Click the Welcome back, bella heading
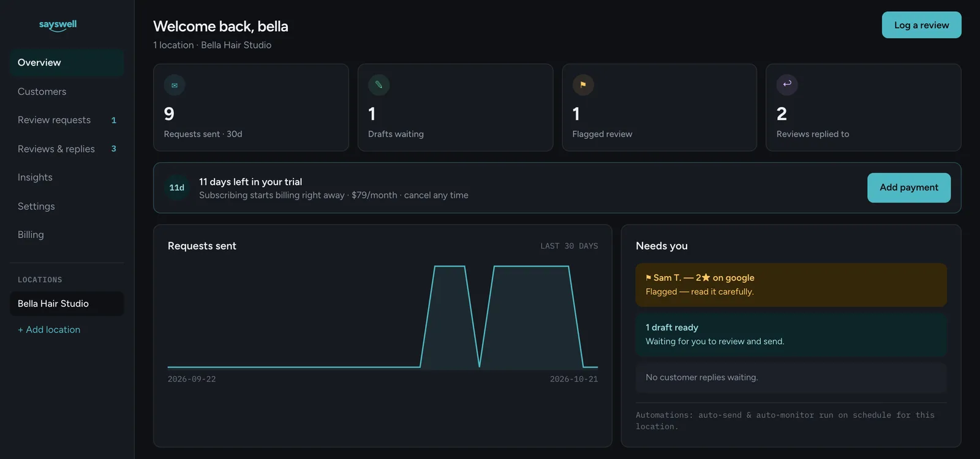The image size is (980, 459). (x=221, y=26)
